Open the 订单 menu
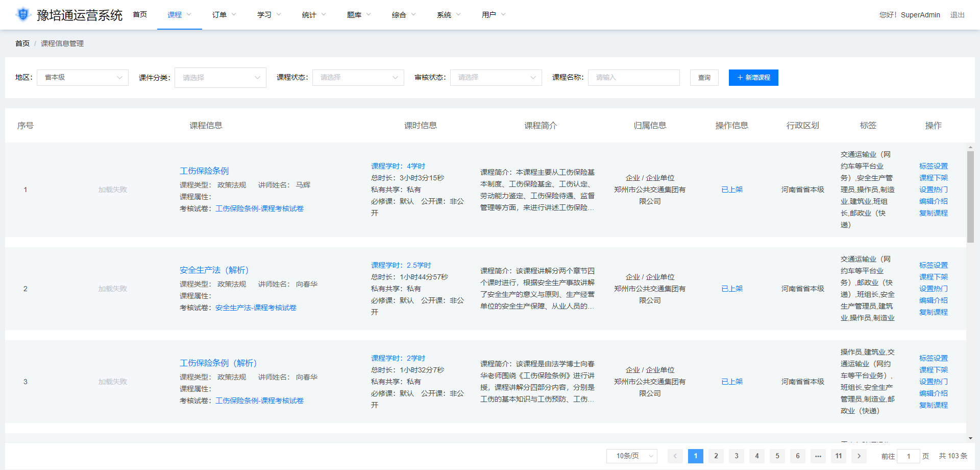This screenshot has height=470, width=980. point(224,15)
